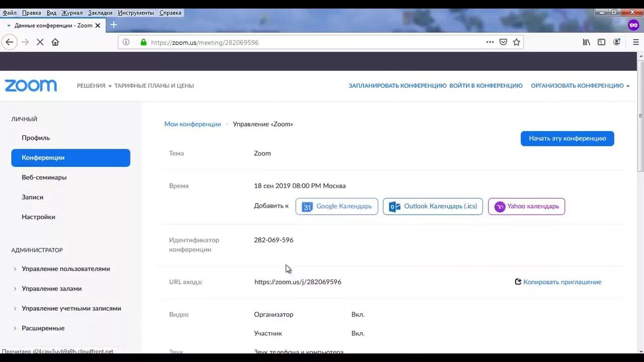Click meeting ID text 282-069-596
Viewport: 644px width, 362px height.
click(274, 240)
